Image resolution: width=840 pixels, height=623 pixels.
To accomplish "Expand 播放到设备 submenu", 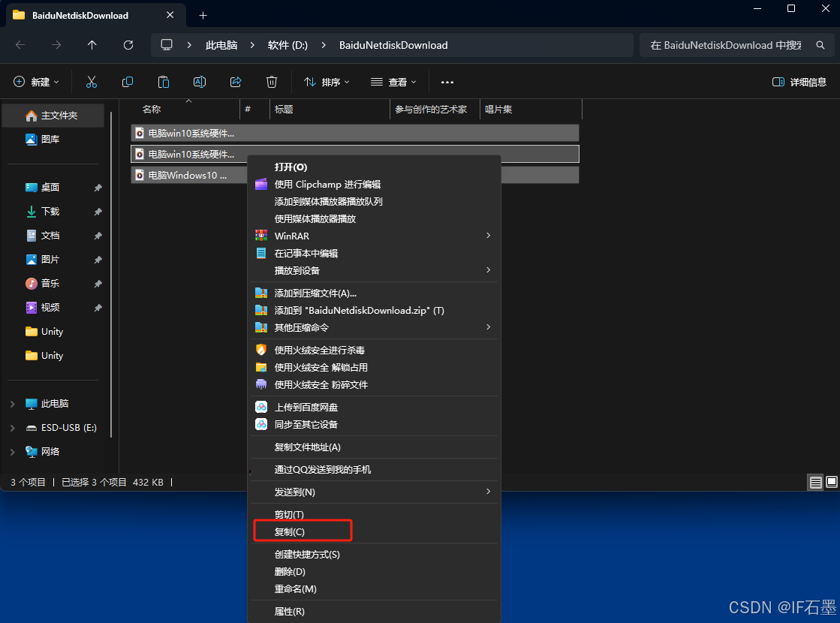I will [488, 270].
